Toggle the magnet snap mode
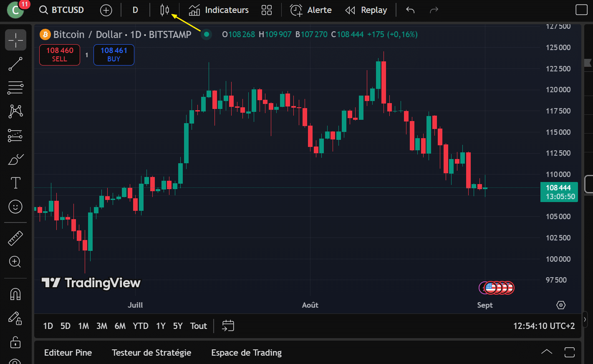 click(x=15, y=294)
